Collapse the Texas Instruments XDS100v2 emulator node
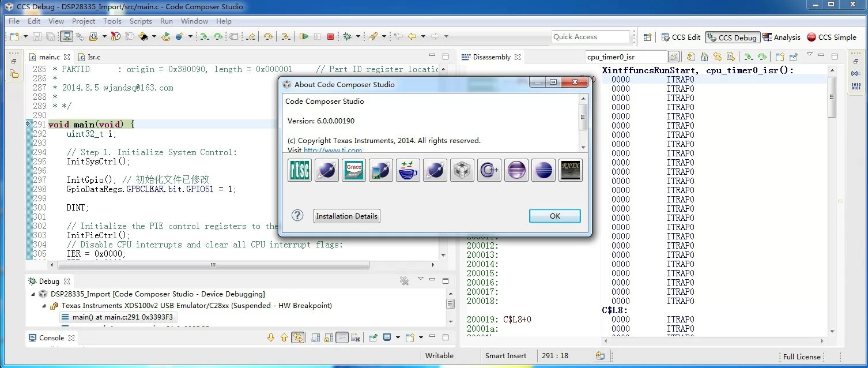868x368 pixels. [45, 305]
